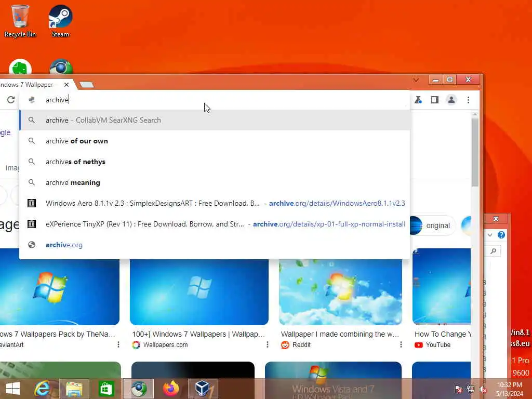The image size is (532, 399).
Task: Click the YouTube source label
Action: click(438, 345)
